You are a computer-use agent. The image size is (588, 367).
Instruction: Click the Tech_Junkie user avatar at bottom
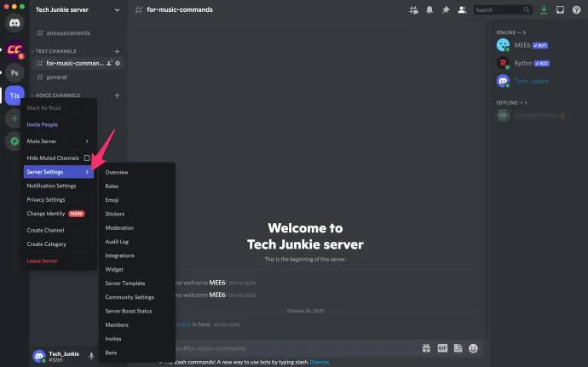click(39, 356)
